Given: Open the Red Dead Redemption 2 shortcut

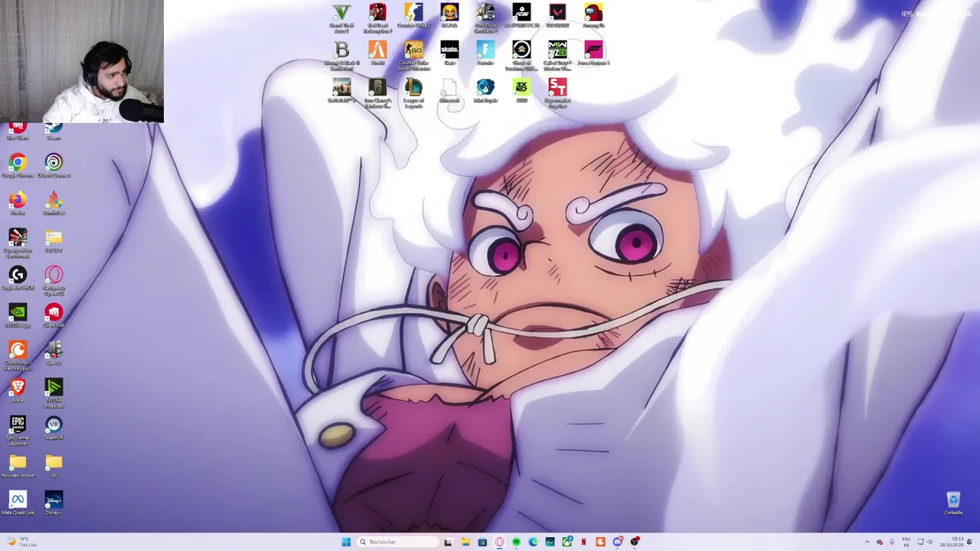Looking at the screenshot, I should (377, 18).
